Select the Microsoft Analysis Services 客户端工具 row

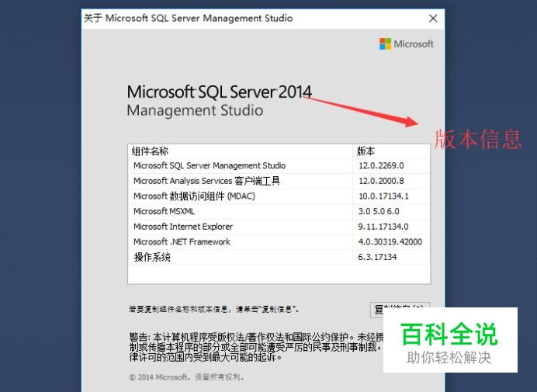279,181
